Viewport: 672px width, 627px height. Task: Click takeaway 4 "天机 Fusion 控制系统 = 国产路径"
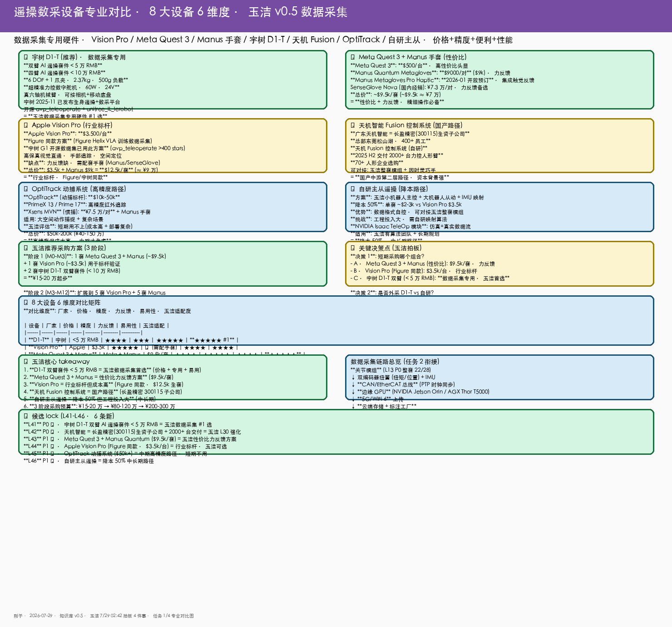pyautogui.click(x=103, y=392)
